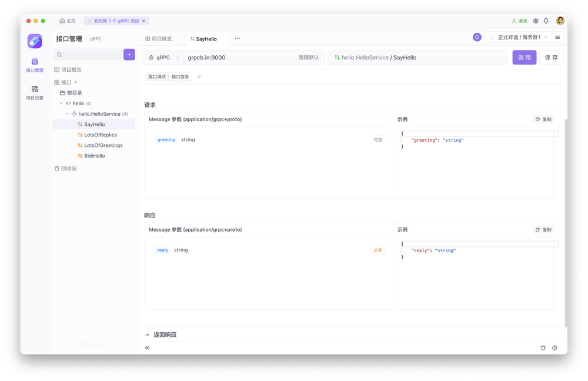Screen dimensions: 588x381
Task: Open the notifications bell icon
Action: [x=546, y=21]
